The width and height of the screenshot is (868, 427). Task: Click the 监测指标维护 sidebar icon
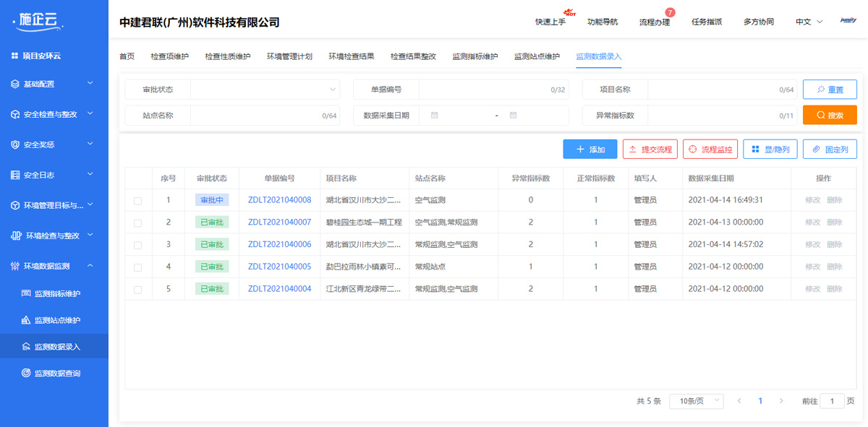pos(27,293)
